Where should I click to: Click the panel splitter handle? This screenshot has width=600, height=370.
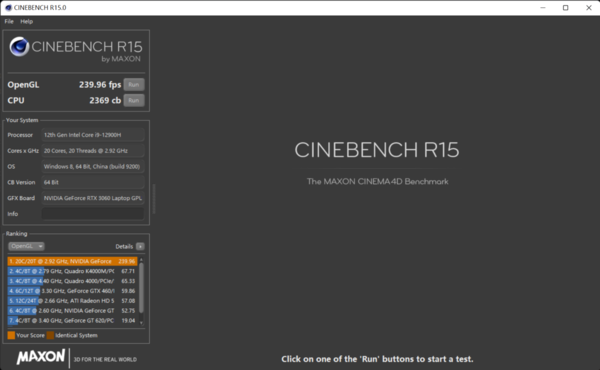pyautogui.click(x=154, y=199)
